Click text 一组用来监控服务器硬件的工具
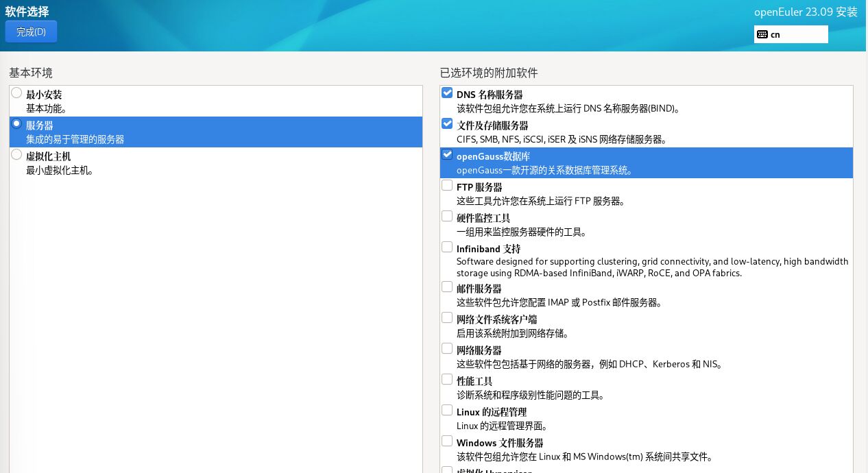 522,232
